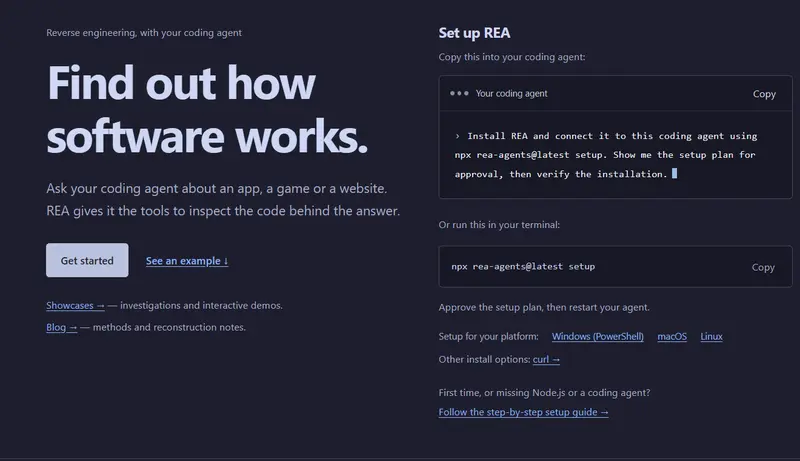Click the 'Install REA and connect' prompt text
Image resolution: width=800 pixels, height=461 pixels.
pyautogui.click(x=606, y=155)
